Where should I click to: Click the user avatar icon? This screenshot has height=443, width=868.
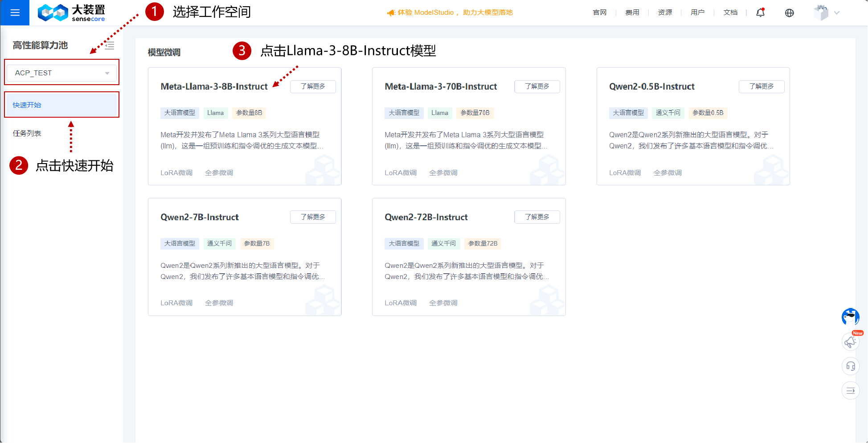click(x=821, y=12)
